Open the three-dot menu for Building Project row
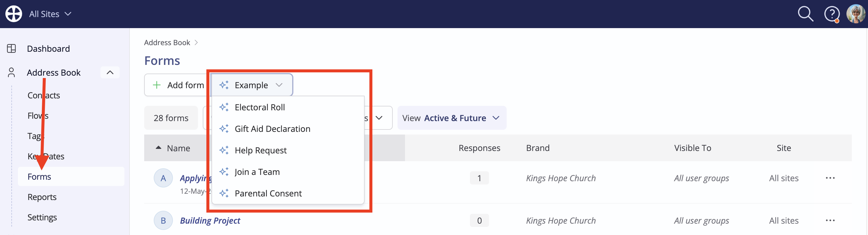Viewport: 868px width, 235px height. point(830,221)
